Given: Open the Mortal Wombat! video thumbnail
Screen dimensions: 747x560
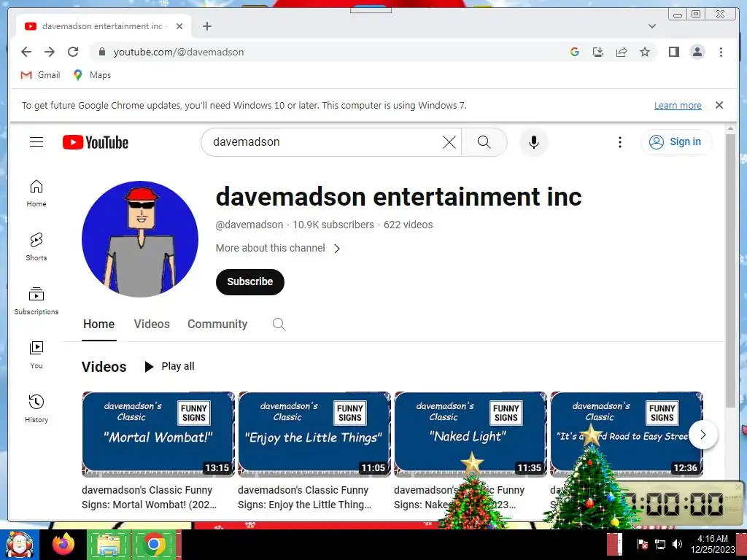Looking at the screenshot, I should [x=158, y=434].
